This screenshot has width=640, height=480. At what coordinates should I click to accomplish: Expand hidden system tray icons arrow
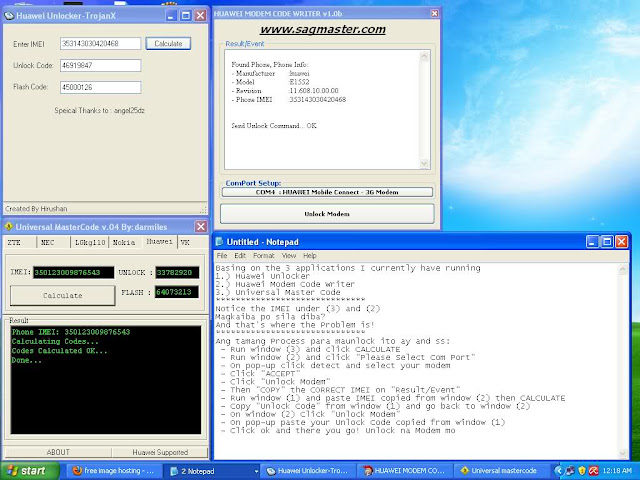click(x=559, y=471)
